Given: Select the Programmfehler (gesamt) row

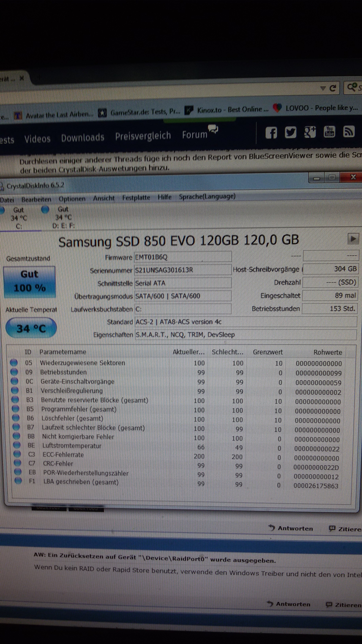Looking at the screenshot, I should (x=176, y=410).
